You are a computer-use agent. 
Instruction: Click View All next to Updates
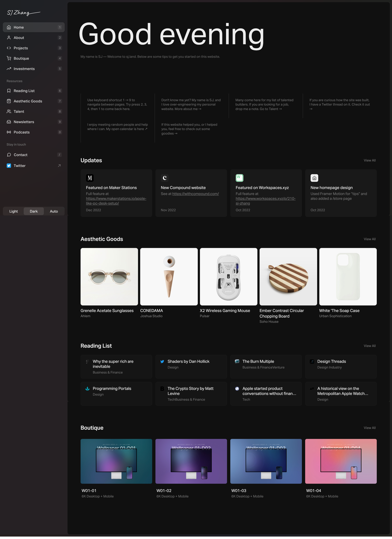370,160
